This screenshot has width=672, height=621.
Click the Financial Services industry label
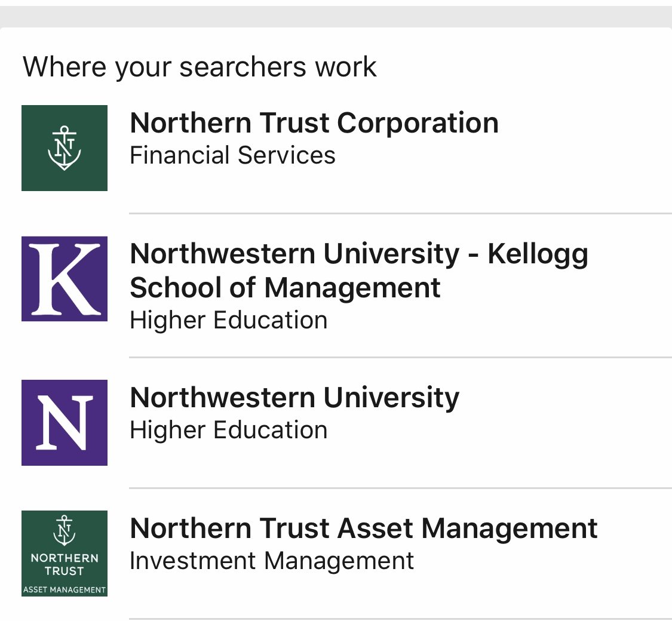pos(232,155)
